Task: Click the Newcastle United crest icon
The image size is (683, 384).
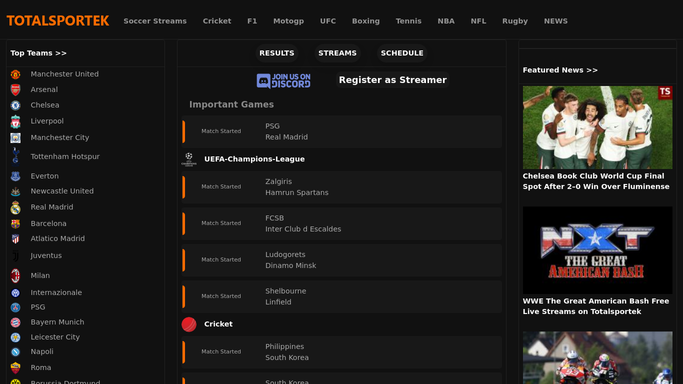Action: [x=15, y=192]
